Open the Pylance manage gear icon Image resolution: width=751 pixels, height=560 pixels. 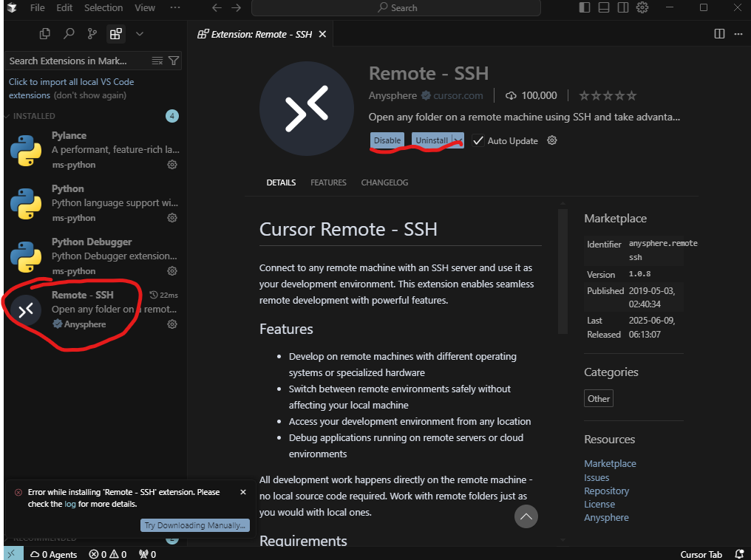click(x=172, y=165)
